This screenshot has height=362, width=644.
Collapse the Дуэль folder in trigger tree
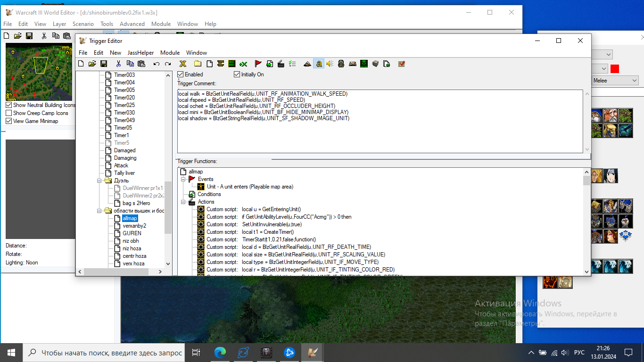pyautogui.click(x=99, y=181)
